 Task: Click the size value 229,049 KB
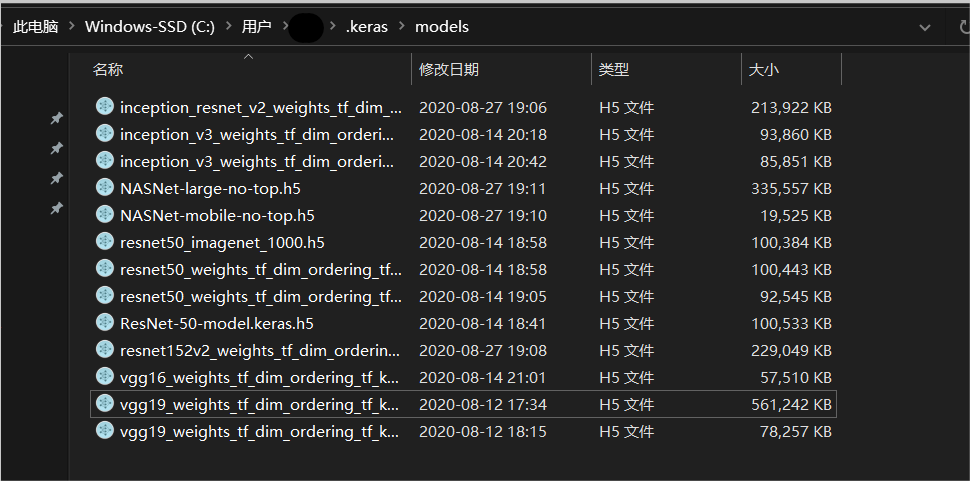(x=791, y=351)
